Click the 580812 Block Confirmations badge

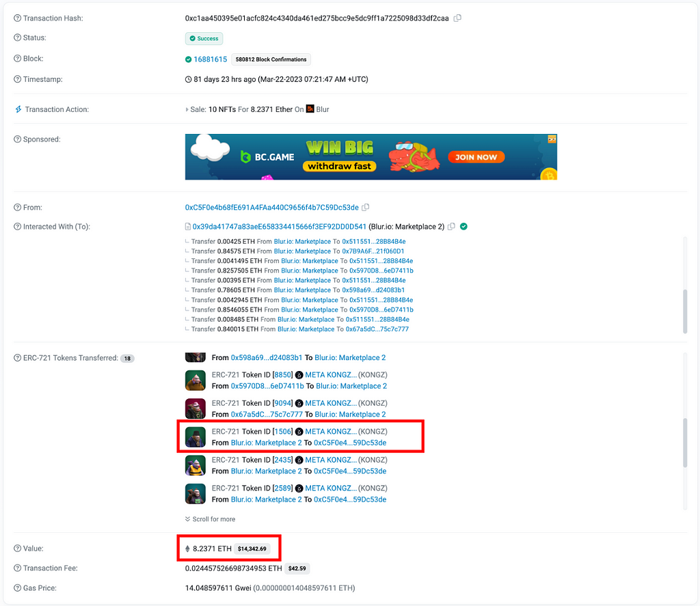click(x=271, y=59)
